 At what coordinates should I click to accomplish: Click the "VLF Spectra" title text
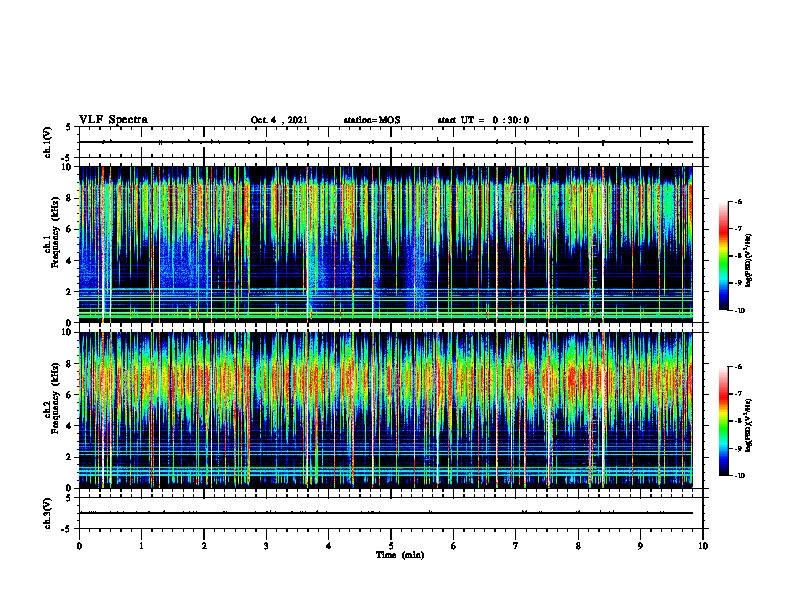pos(113,120)
